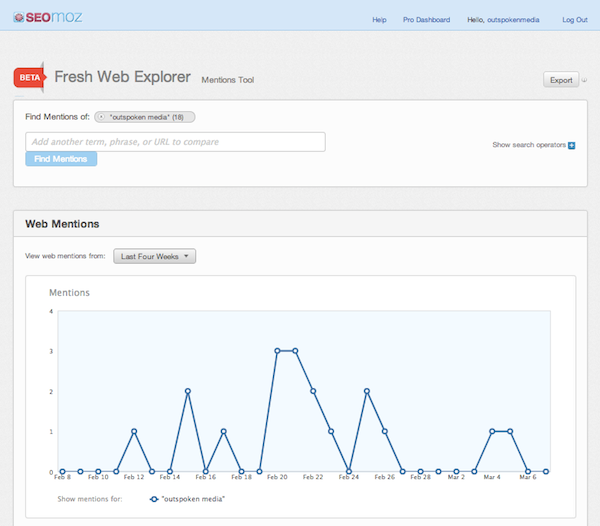Screen dimensions: 600x526
Task: Open the Help link
Action: (x=379, y=20)
